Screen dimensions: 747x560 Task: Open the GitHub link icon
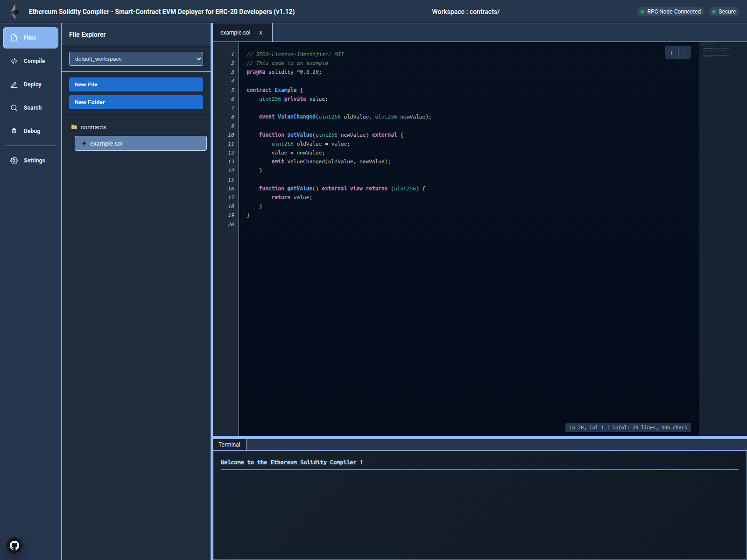click(x=14, y=546)
